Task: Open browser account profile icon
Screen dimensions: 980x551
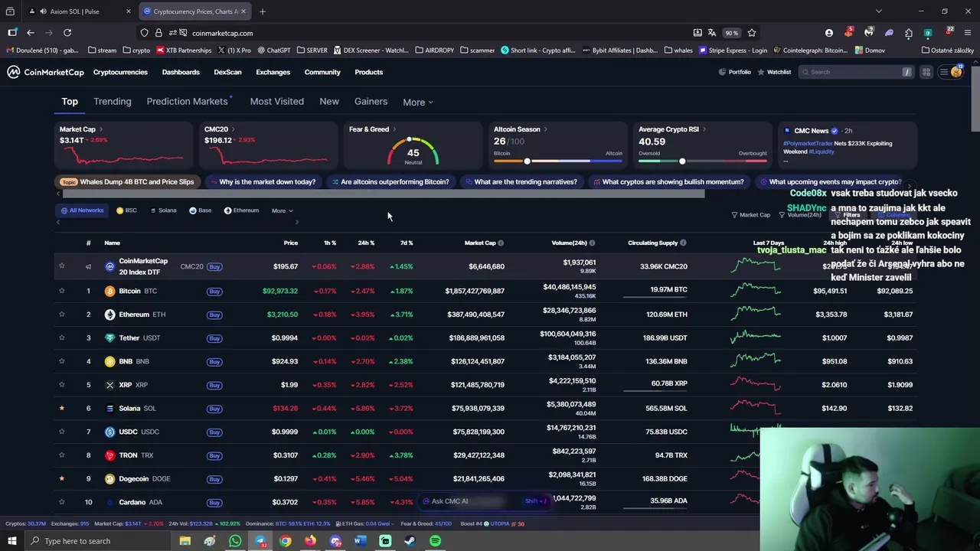Action: point(828,33)
